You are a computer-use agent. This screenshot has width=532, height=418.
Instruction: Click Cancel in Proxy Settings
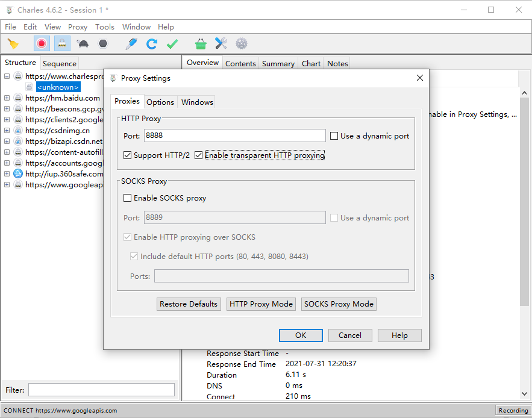350,335
